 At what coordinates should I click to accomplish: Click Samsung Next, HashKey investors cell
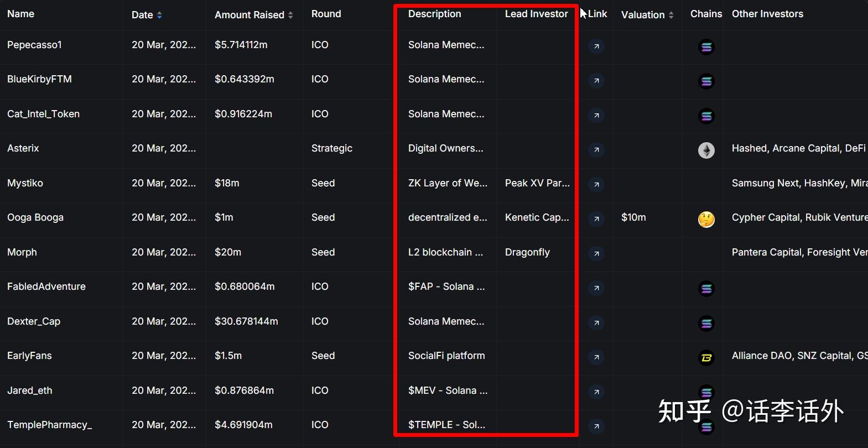tap(799, 183)
